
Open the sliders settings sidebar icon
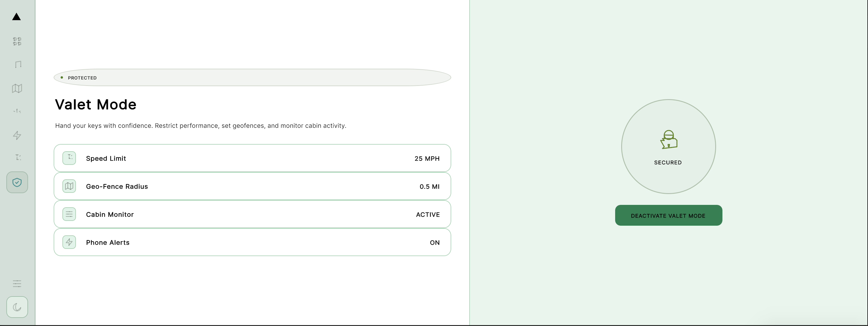click(17, 284)
